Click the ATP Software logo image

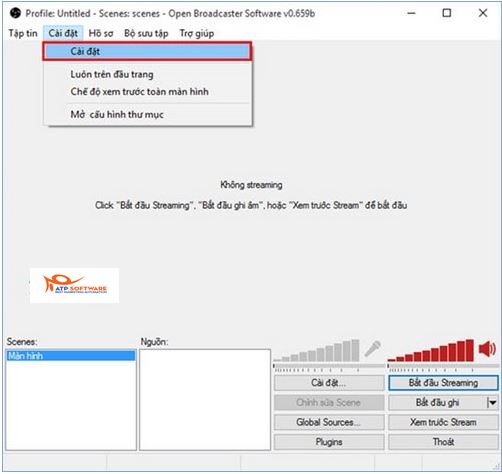(74, 285)
